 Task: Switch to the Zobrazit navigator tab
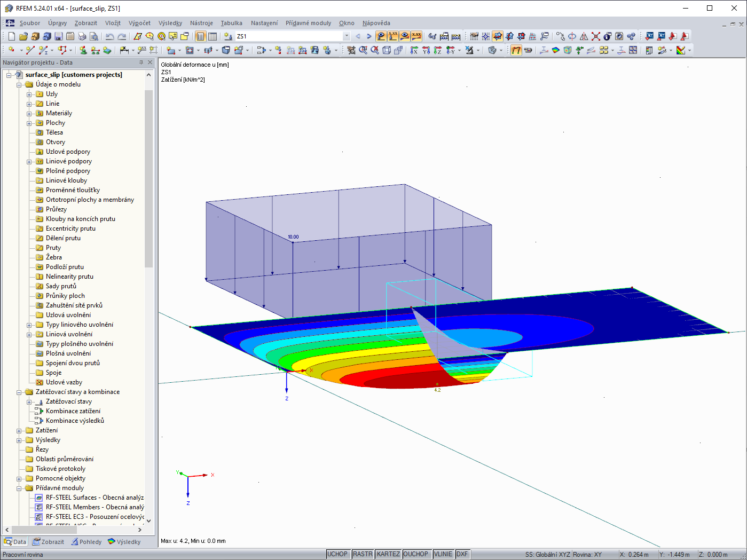48,542
